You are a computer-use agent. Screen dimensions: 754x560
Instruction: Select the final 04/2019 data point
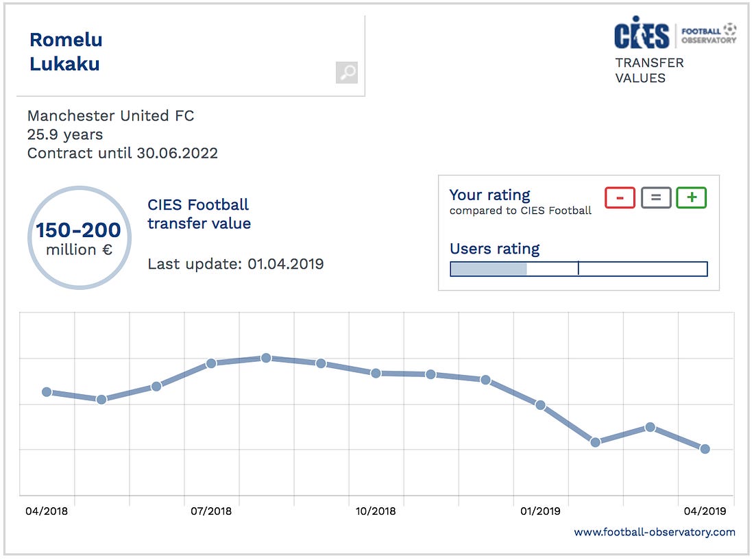point(705,449)
